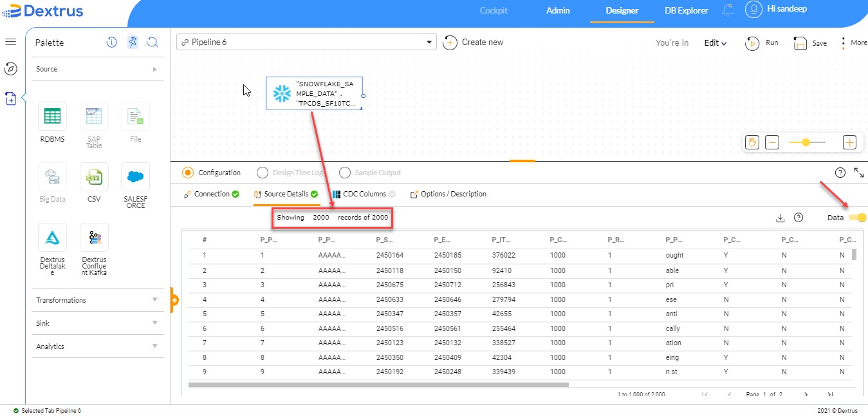Select the Configuration radio button

pyautogui.click(x=188, y=173)
